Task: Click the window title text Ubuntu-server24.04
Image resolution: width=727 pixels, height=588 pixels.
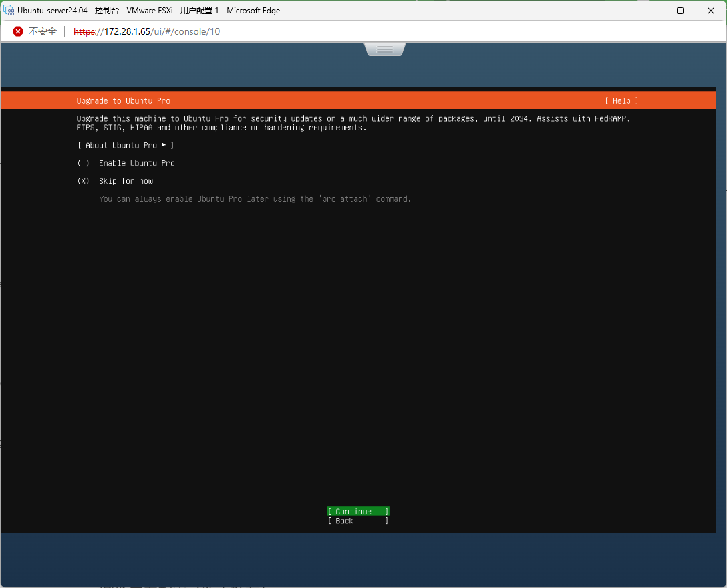Action: pos(52,11)
